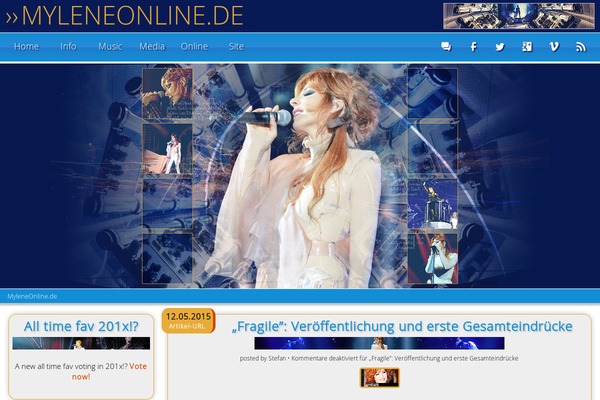The height and width of the screenshot is (400, 600).
Task: Click the MYLENEONLINE.DE site logo
Action: 124,16
